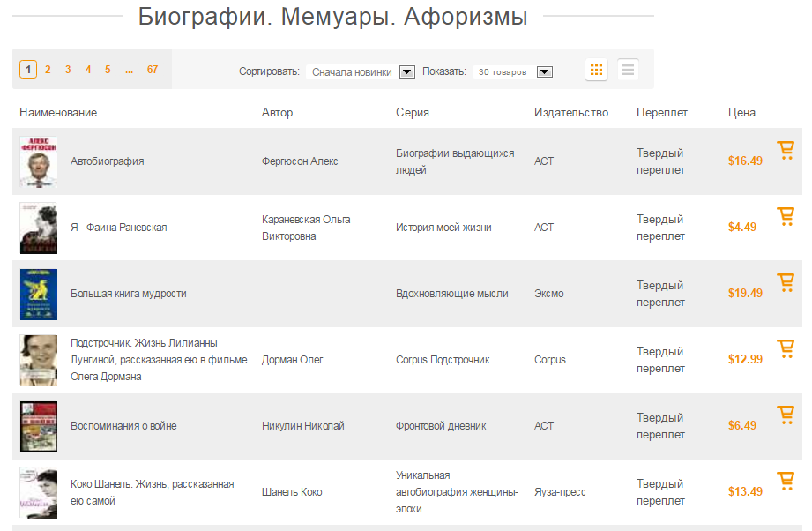Screen dimensions: 812x531
Task: Select author Фергюсон Алекс
Action: 300,161
